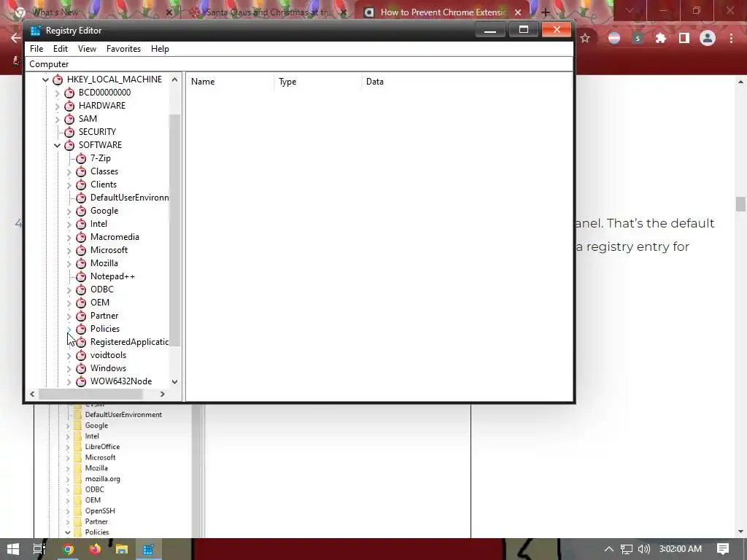Open the File menu in Registry Editor
Viewport: 747px width, 560px height.
point(36,49)
